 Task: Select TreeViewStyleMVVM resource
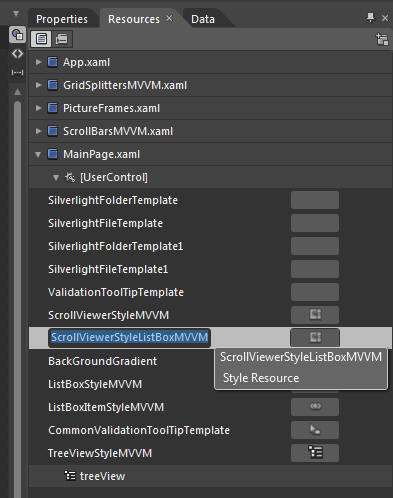[x=100, y=453]
